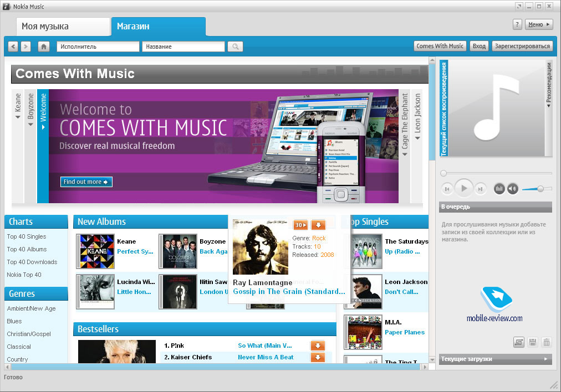561x392 pixels.
Task: Select the Welcome banner slide
Action: pos(43,146)
